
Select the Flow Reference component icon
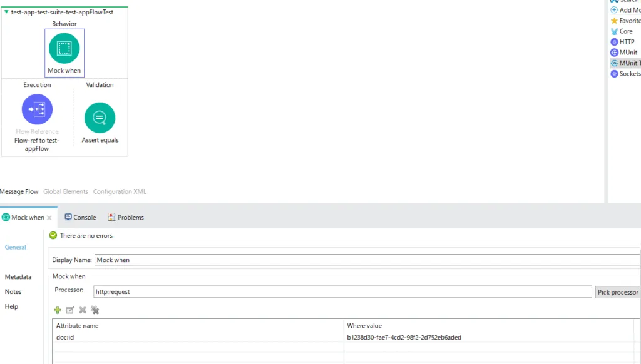[x=37, y=109]
